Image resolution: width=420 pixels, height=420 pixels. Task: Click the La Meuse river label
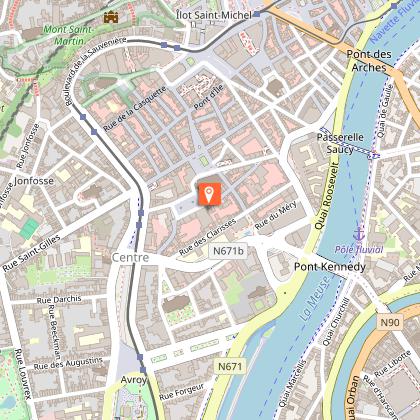(x=315, y=298)
